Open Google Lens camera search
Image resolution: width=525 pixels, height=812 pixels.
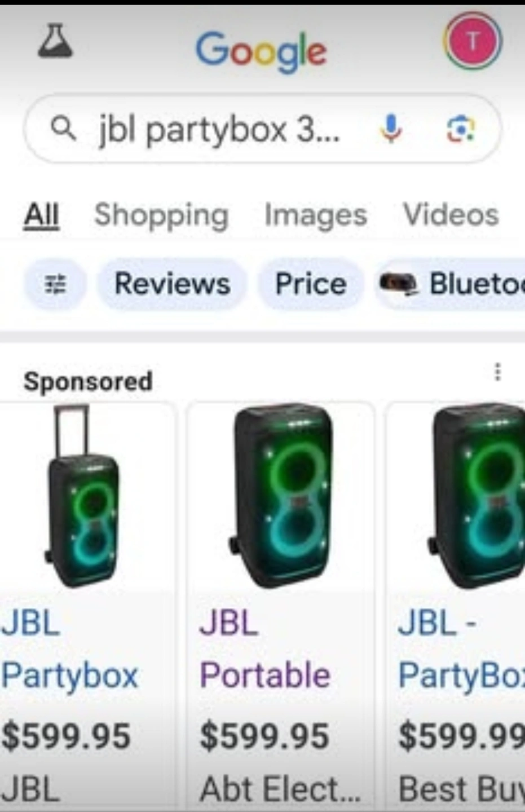click(461, 129)
